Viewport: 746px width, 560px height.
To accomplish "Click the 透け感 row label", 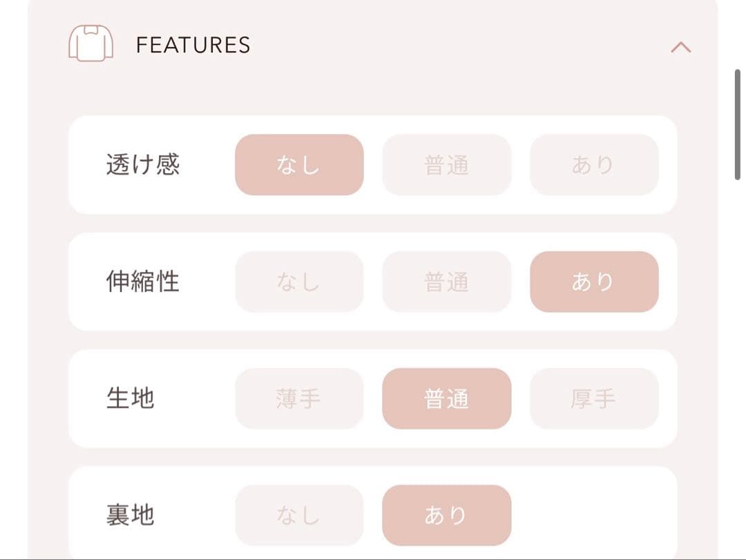I will 144,164.
